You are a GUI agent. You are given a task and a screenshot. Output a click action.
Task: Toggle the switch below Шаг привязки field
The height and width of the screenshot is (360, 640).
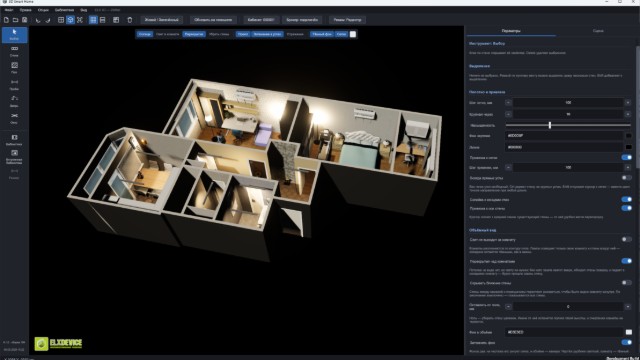[626, 178]
